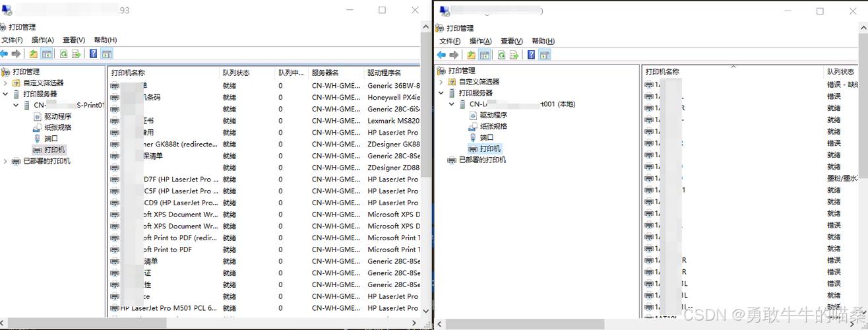The height and width of the screenshot is (330, 868).
Task: Expand 已部署的打印机 node in left window tree
Action: 5,161
